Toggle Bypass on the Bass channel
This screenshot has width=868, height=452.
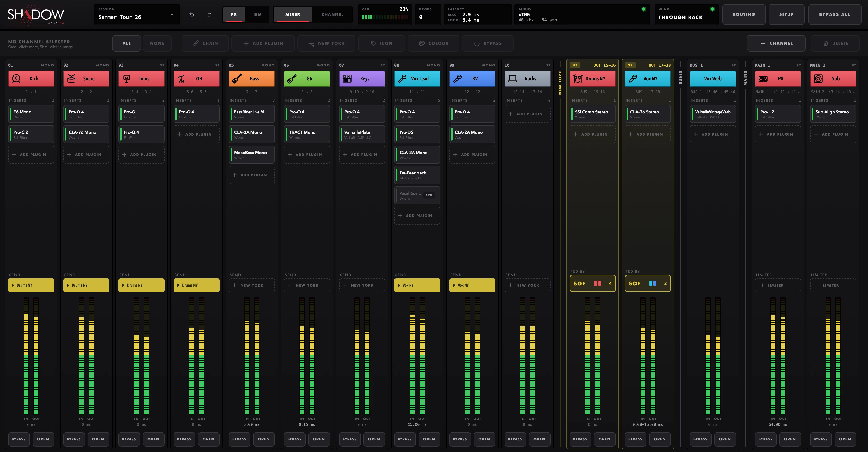[x=239, y=439]
